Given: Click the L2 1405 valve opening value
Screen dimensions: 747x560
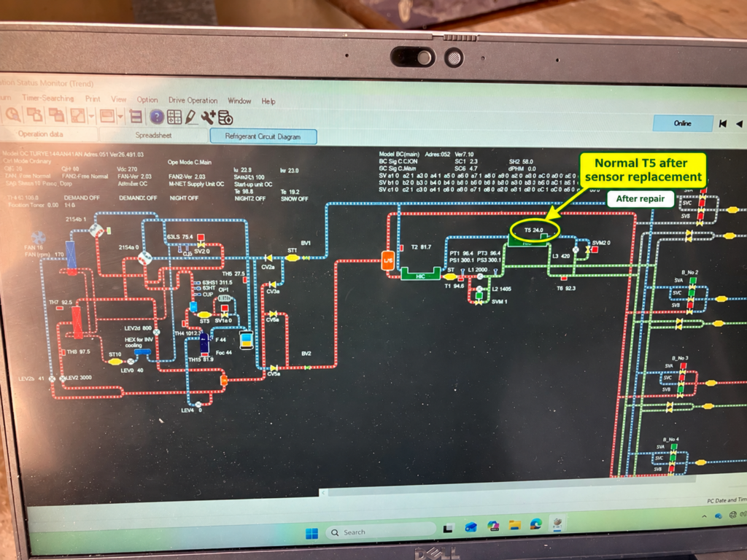Looking at the screenshot, I should coord(502,289).
